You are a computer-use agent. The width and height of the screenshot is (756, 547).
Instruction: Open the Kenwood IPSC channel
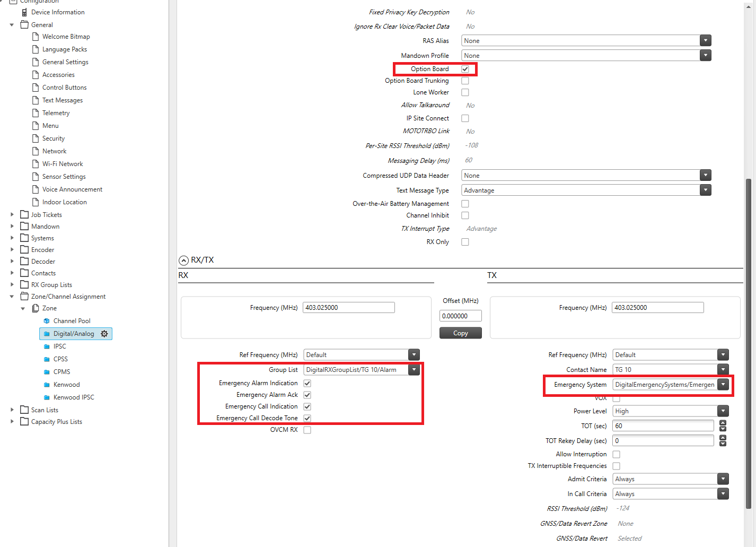click(x=74, y=397)
